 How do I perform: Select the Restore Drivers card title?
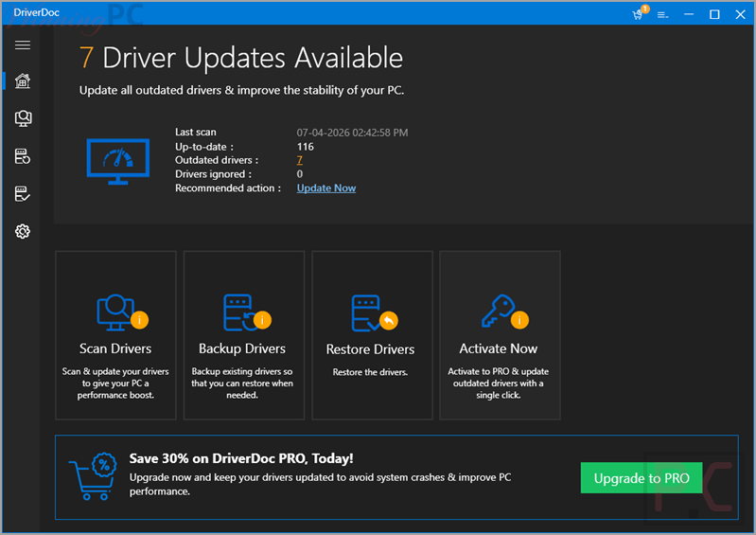click(x=370, y=349)
